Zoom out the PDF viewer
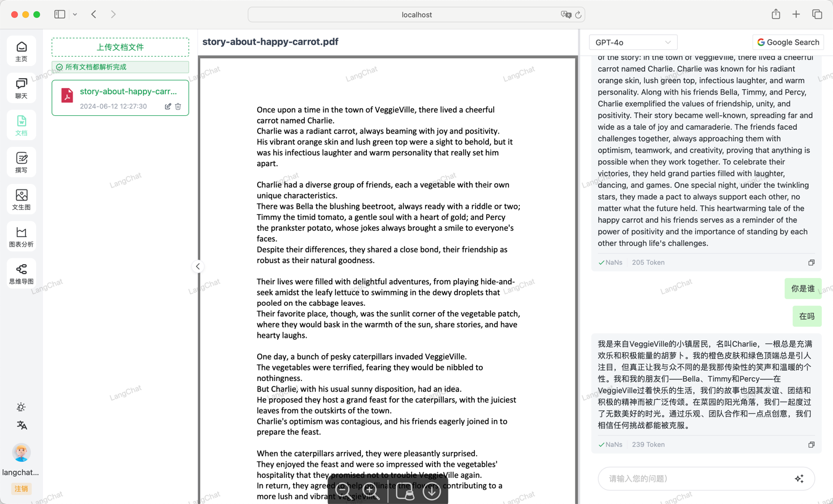The width and height of the screenshot is (833, 504). tap(343, 490)
